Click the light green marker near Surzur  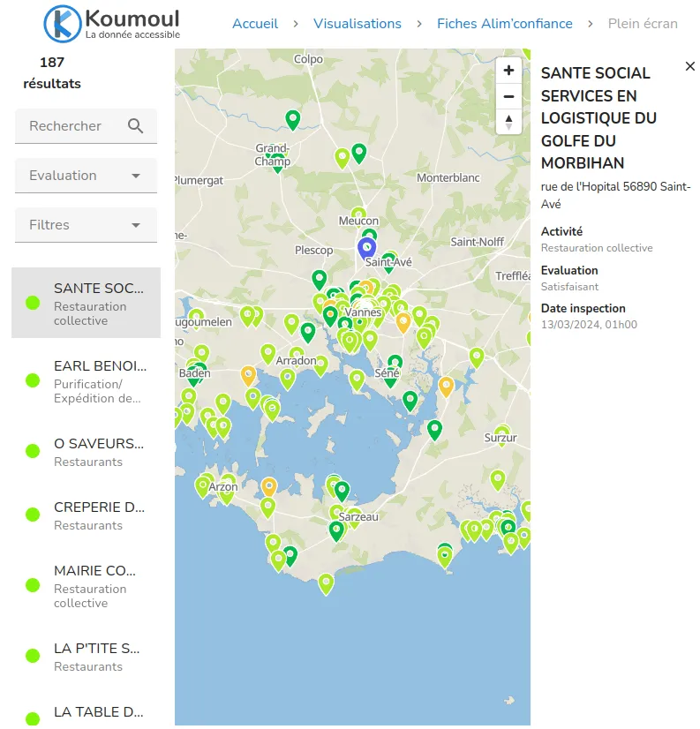[501, 435]
